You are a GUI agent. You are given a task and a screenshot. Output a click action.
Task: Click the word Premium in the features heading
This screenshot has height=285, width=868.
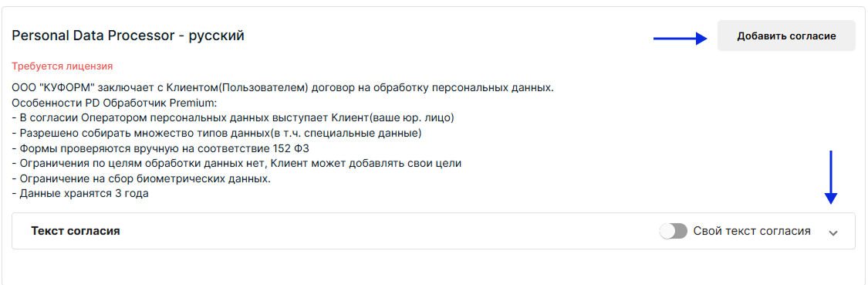[x=182, y=103]
